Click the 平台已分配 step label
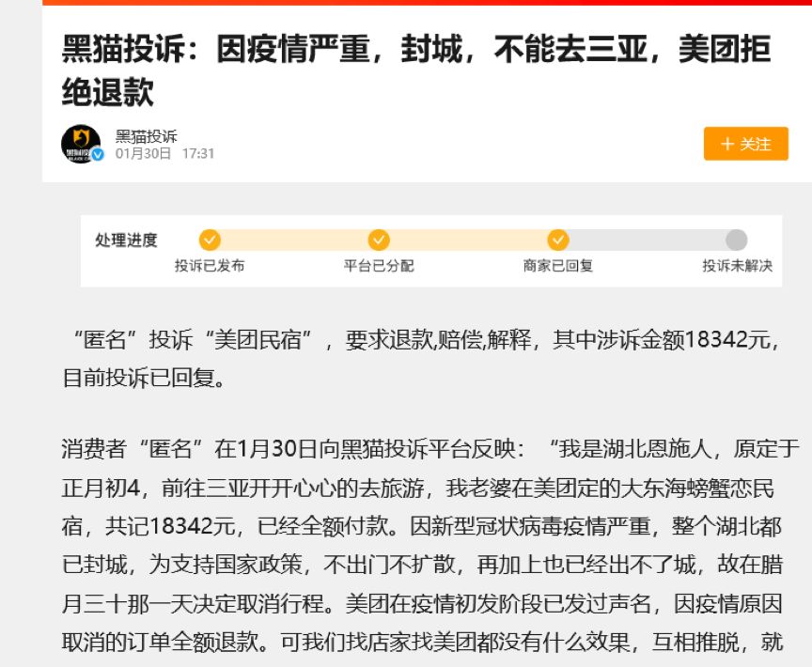Screen dimensions: 812x667 click(379, 266)
